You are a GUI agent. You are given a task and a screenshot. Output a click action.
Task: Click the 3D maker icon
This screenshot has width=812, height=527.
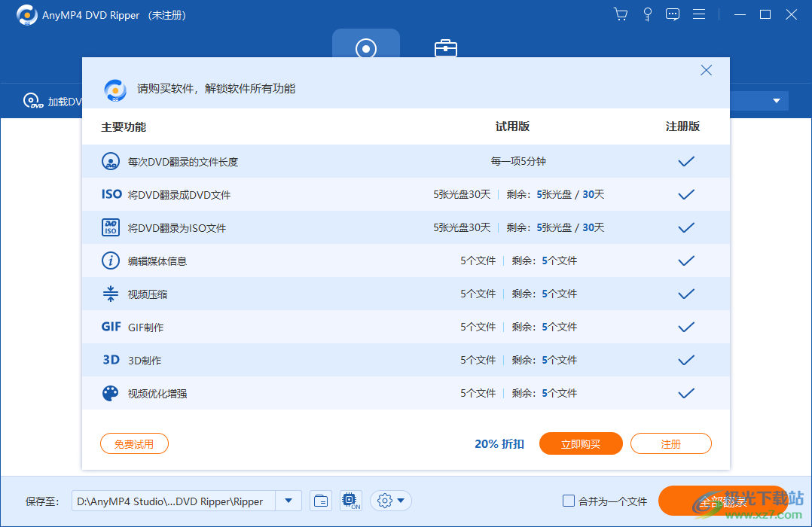coord(111,360)
